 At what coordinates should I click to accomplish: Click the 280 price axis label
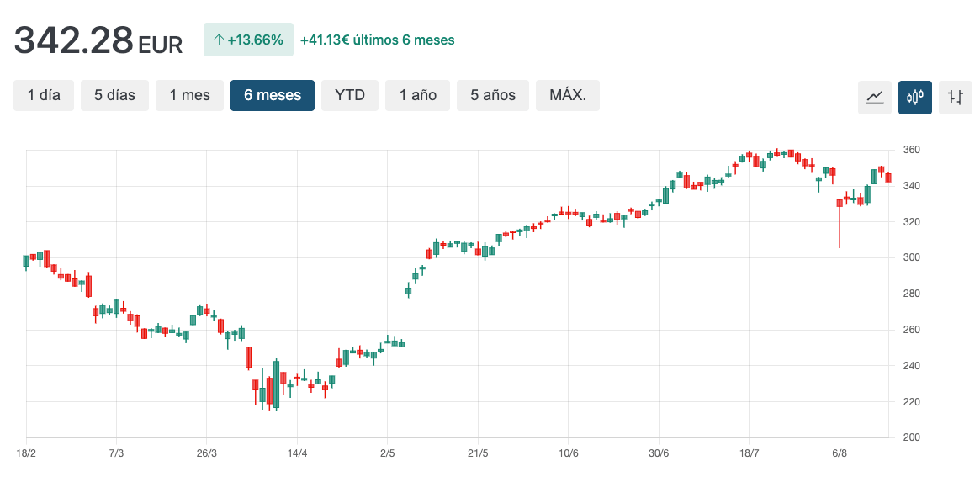(911, 294)
